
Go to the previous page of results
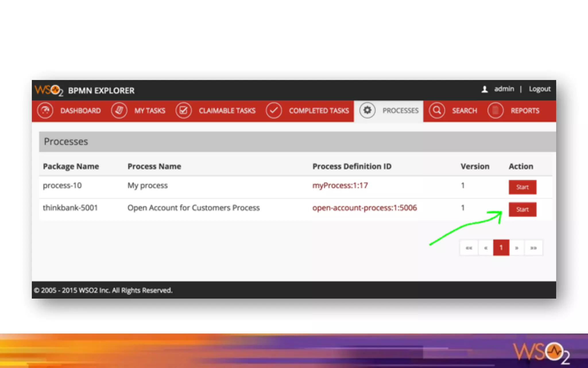click(x=486, y=248)
